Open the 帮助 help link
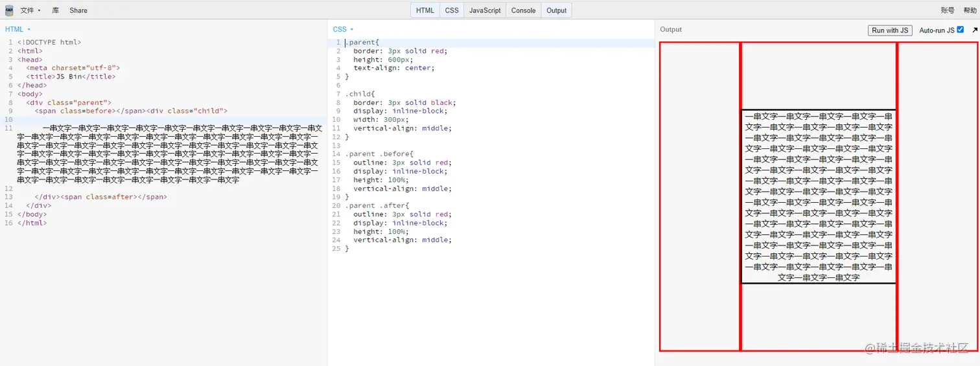 tap(970, 10)
